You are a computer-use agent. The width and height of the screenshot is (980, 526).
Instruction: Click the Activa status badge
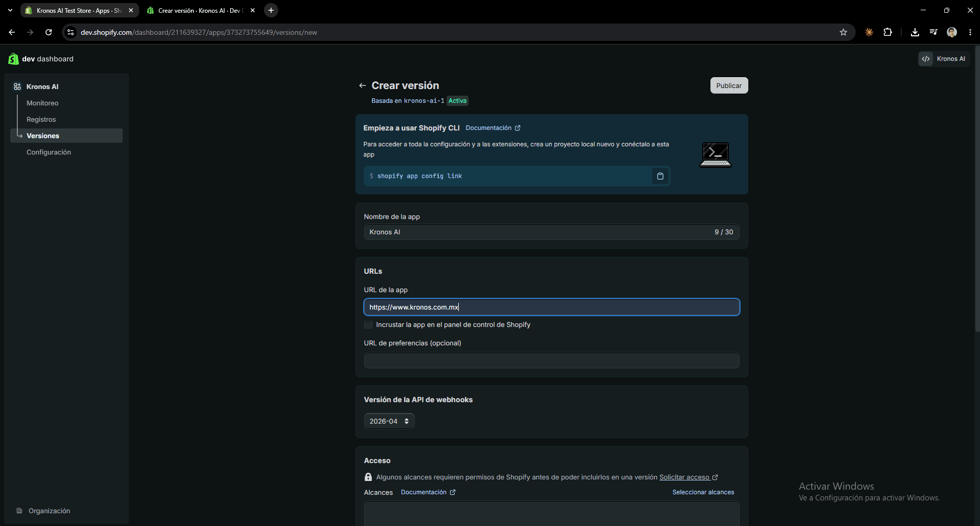[x=457, y=101]
